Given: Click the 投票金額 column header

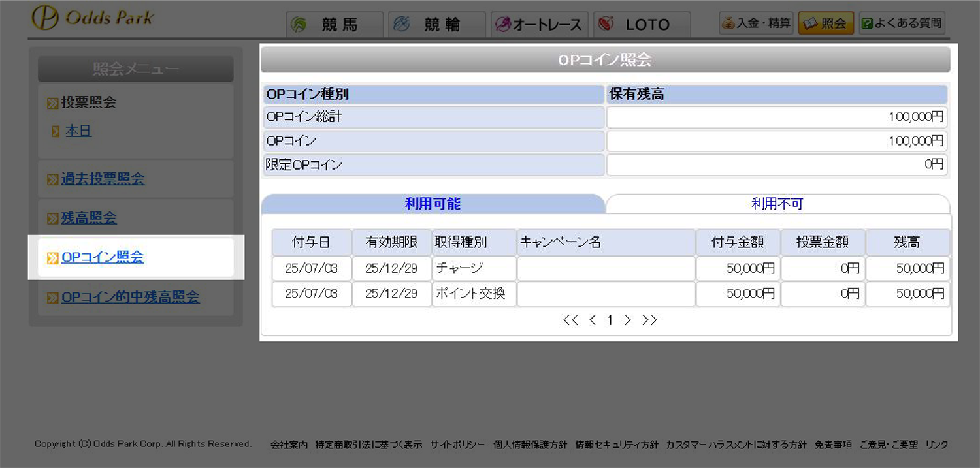Looking at the screenshot, I should [x=823, y=242].
